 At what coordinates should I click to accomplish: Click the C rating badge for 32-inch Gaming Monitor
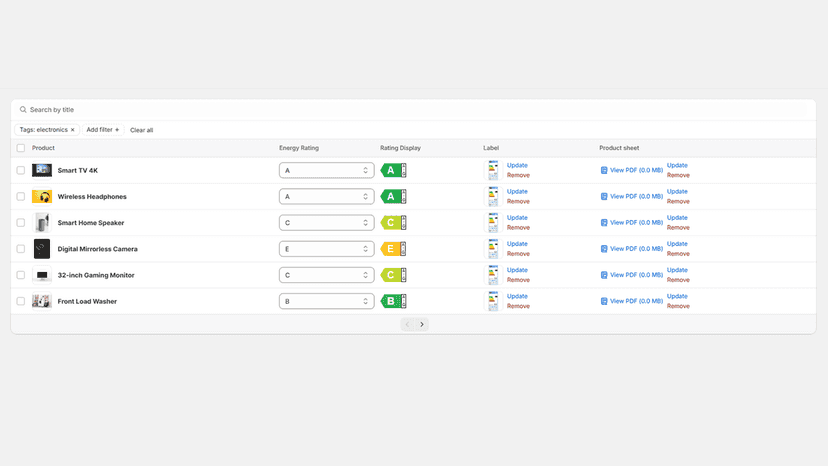point(393,275)
